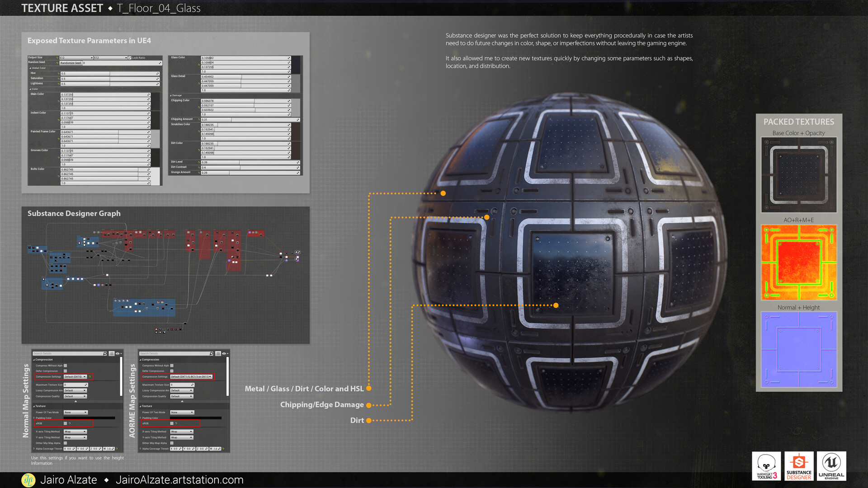This screenshot has height=488, width=868.
Task: Click the eye icon in AORME Map Settings panel
Action: coord(223,353)
